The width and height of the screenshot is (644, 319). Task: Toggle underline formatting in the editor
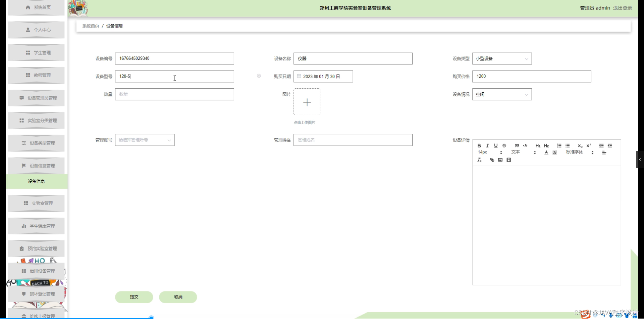coord(496,146)
